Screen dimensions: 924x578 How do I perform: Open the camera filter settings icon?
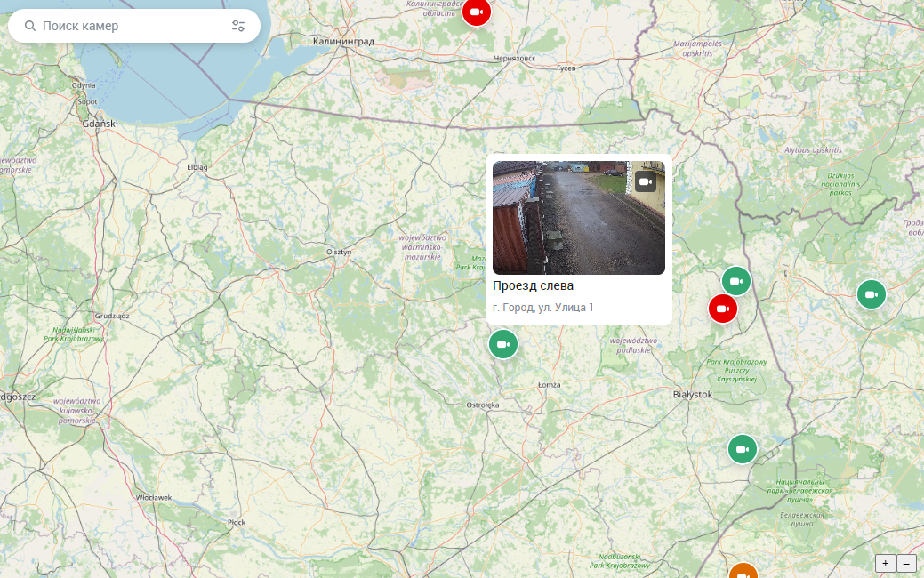pyautogui.click(x=238, y=26)
